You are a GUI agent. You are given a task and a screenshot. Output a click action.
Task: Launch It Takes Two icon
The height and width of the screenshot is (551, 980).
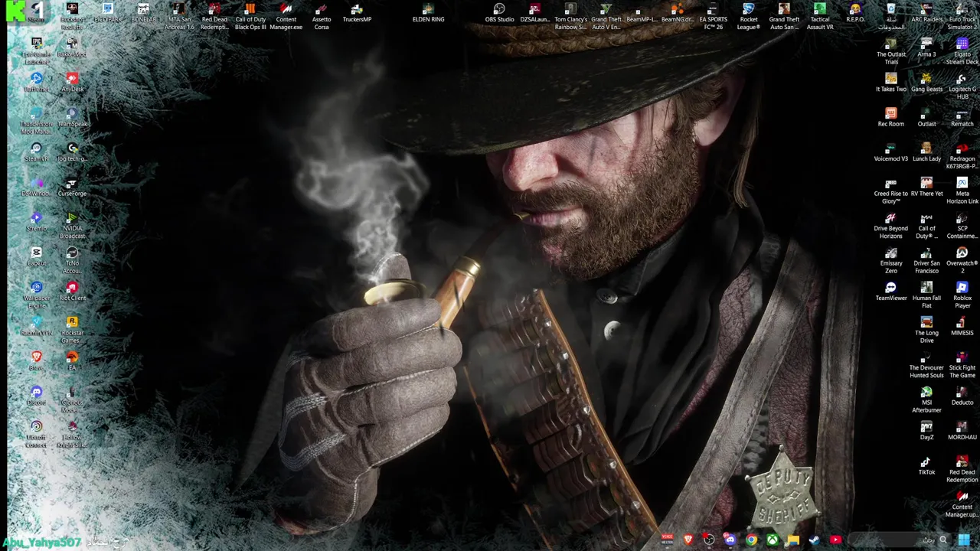(x=890, y=83)
